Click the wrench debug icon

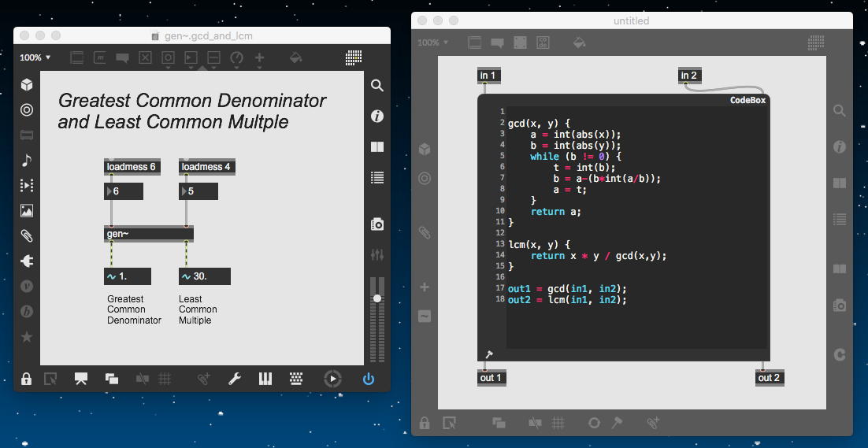coord(234,379)
